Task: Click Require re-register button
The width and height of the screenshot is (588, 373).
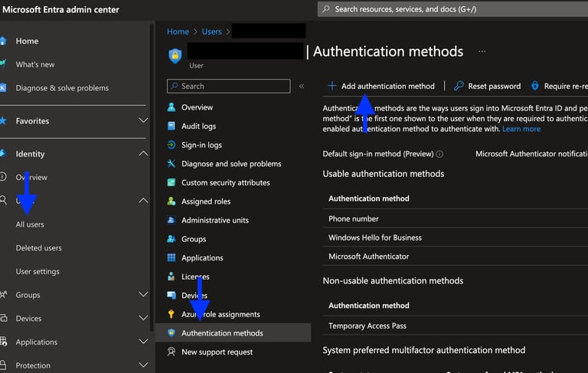Action: [559, 87]
